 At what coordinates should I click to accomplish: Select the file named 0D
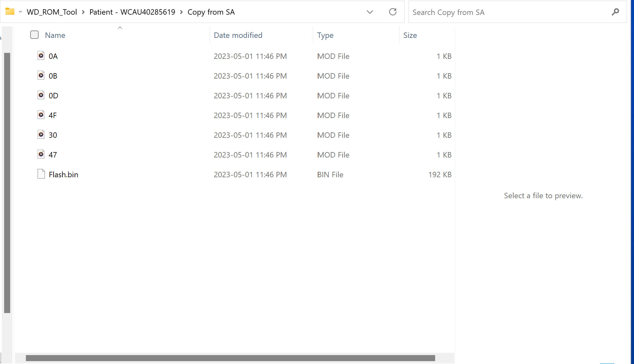[54, 96]
